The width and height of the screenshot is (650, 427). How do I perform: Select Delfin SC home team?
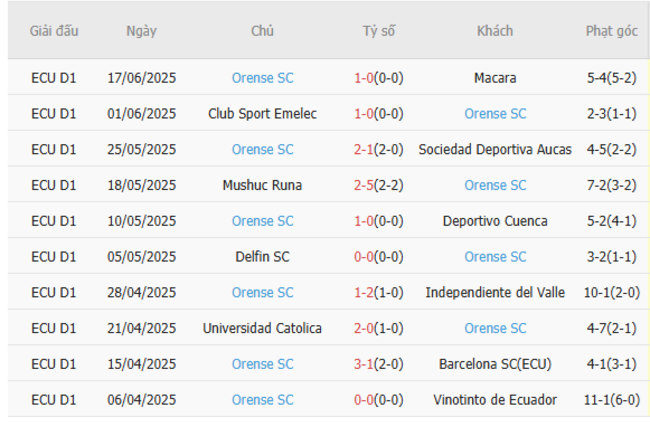262,257
